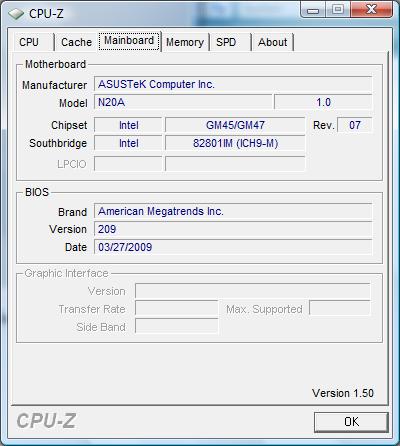Click the BIOS Brand field American Megatrends
Image resolution: width=400 pixels, height=446 pixels.
point(233,211)
